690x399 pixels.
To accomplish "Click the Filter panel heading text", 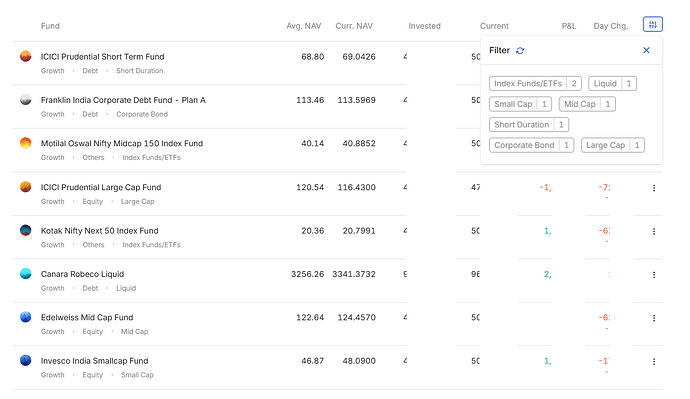I will click(499, 51).
